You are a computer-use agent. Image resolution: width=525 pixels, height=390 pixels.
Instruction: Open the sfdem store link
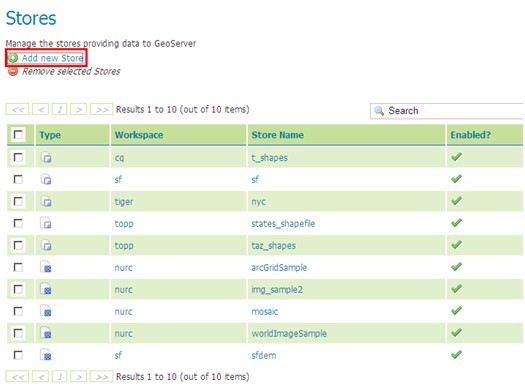[264, 356]
